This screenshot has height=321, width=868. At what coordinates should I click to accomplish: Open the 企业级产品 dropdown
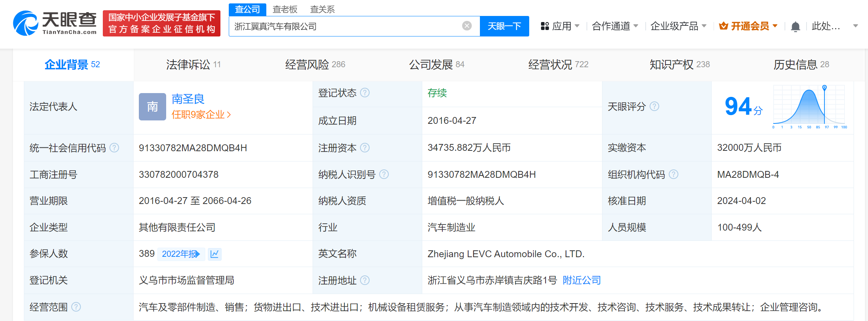(678, 26)
